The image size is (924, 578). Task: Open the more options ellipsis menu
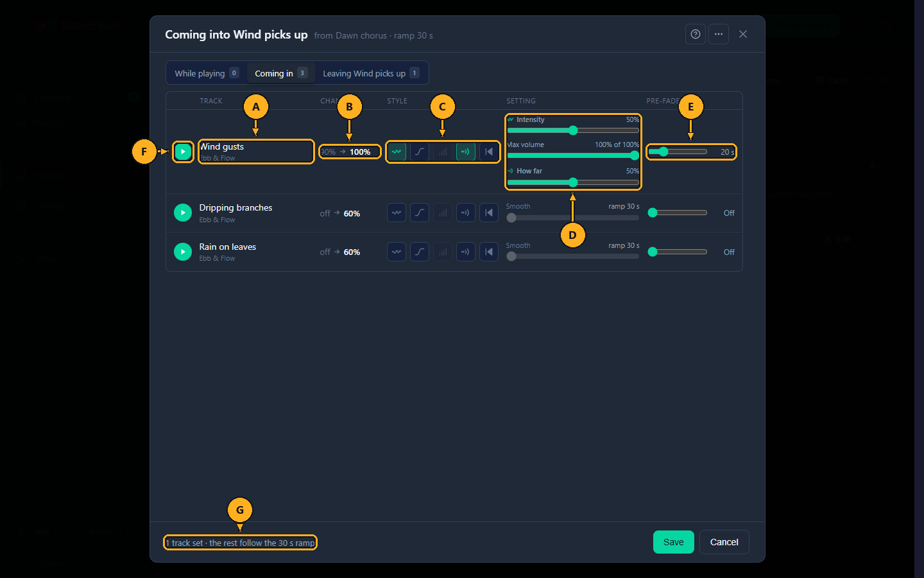719,34
